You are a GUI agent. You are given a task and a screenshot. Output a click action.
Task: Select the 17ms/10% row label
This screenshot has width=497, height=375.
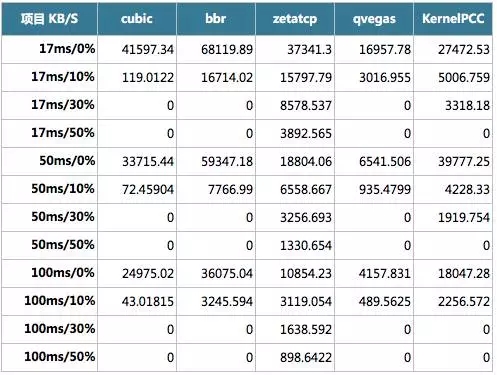[x=63, y=77]
